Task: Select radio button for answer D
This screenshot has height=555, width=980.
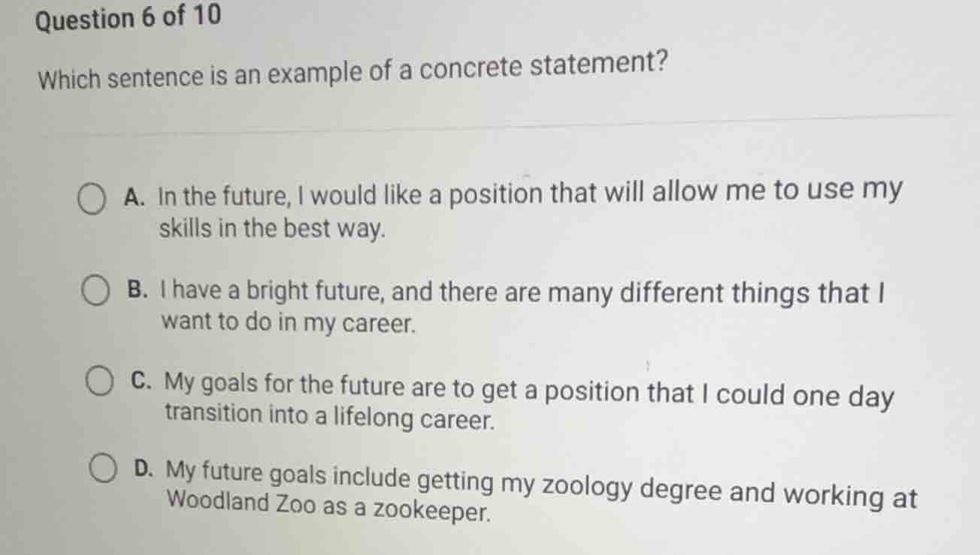Action: pyautogui.click(x=105, y=468)
